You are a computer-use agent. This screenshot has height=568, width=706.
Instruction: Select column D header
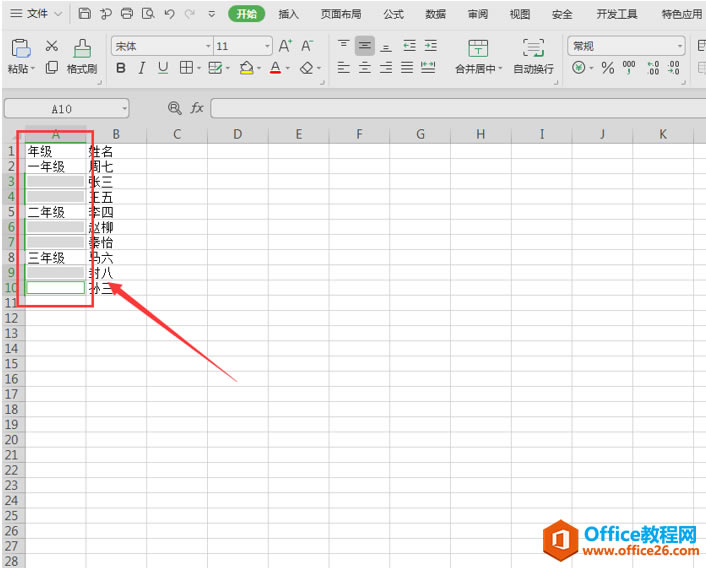(x=237, y=134)
